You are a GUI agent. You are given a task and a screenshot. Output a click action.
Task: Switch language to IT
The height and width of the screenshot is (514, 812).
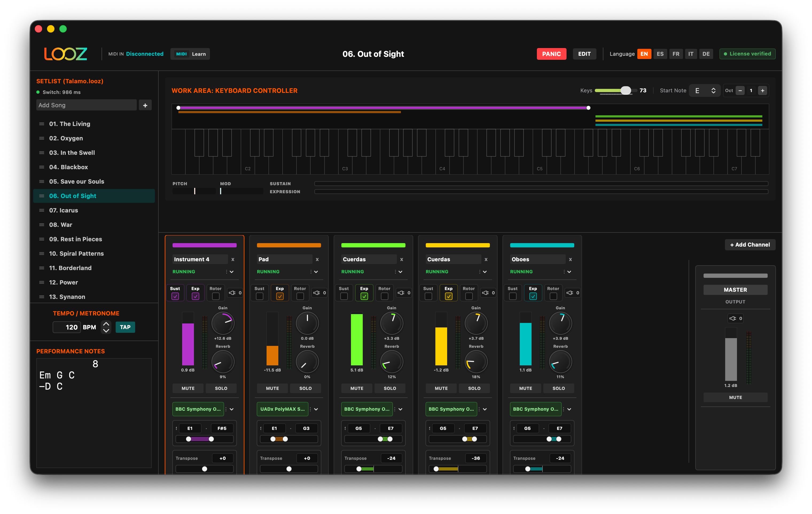click(x=691, y=54)
